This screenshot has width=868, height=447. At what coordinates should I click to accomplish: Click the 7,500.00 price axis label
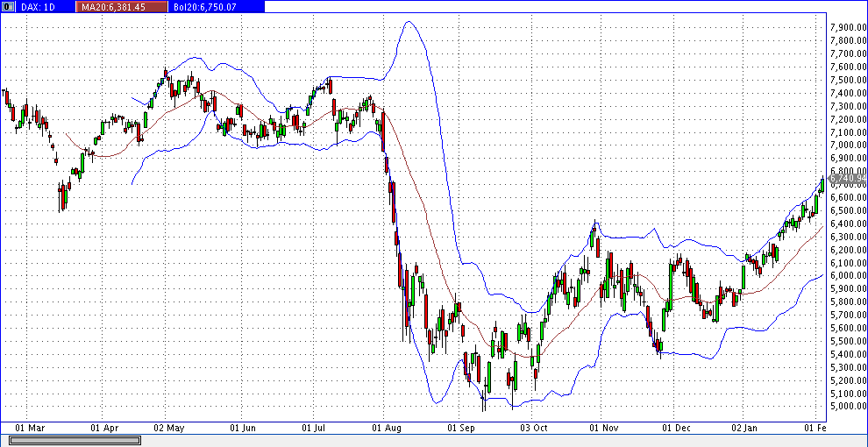849,80
